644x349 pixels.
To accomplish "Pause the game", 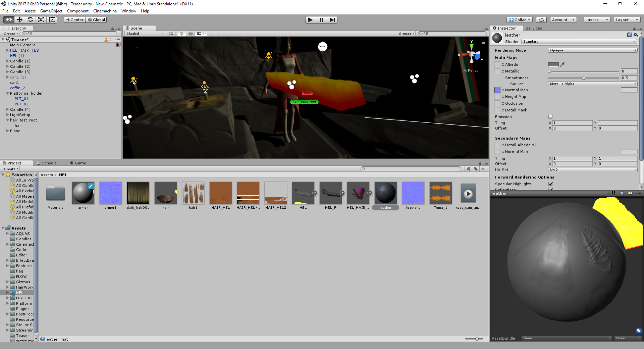I will 321,20.
